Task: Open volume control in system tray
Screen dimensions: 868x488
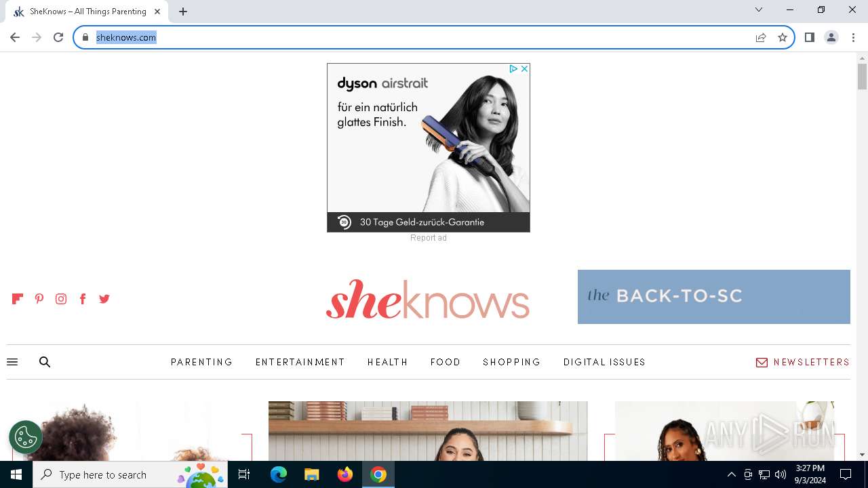Action: coord(781,474)
